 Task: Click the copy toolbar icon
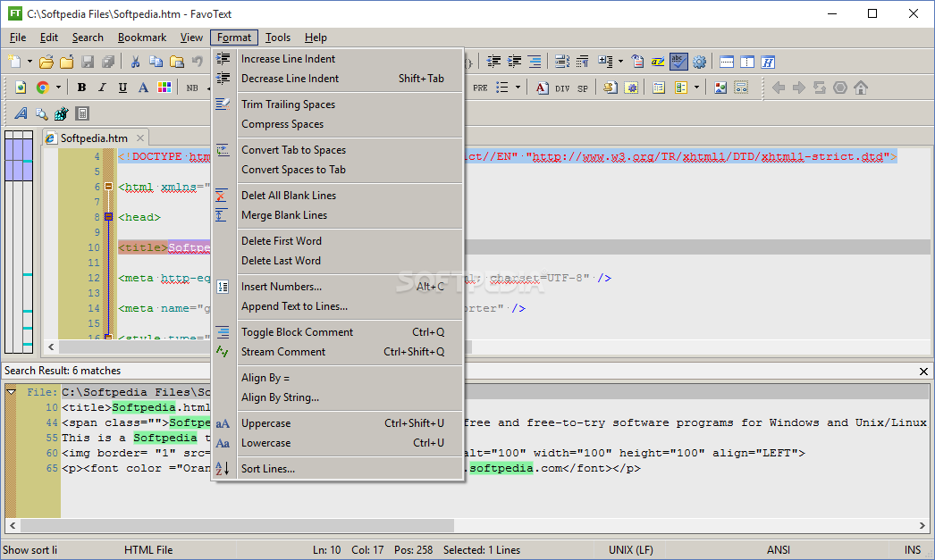(x=156, y=62)
